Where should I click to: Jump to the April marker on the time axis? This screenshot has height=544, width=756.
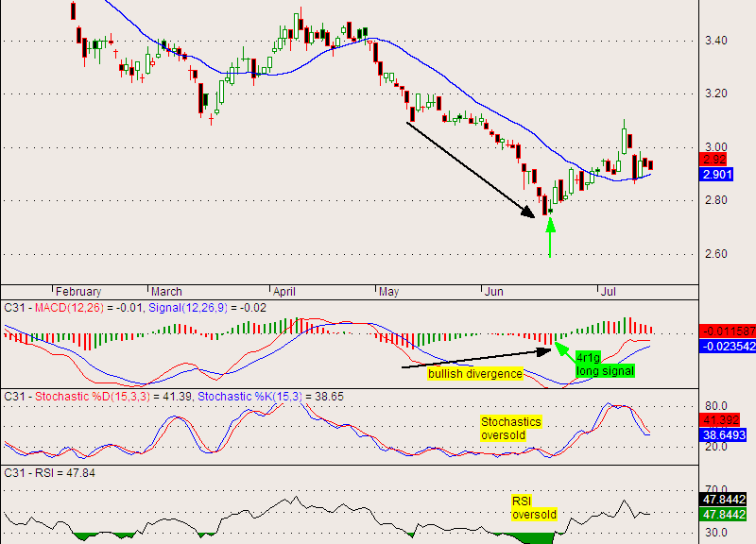(284, 291)
